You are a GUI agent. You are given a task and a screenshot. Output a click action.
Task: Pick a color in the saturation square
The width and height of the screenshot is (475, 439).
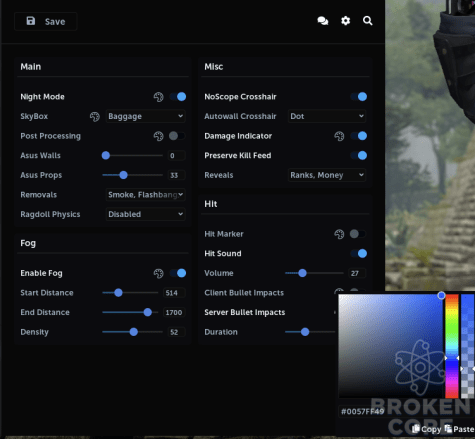tap(391, 346)
